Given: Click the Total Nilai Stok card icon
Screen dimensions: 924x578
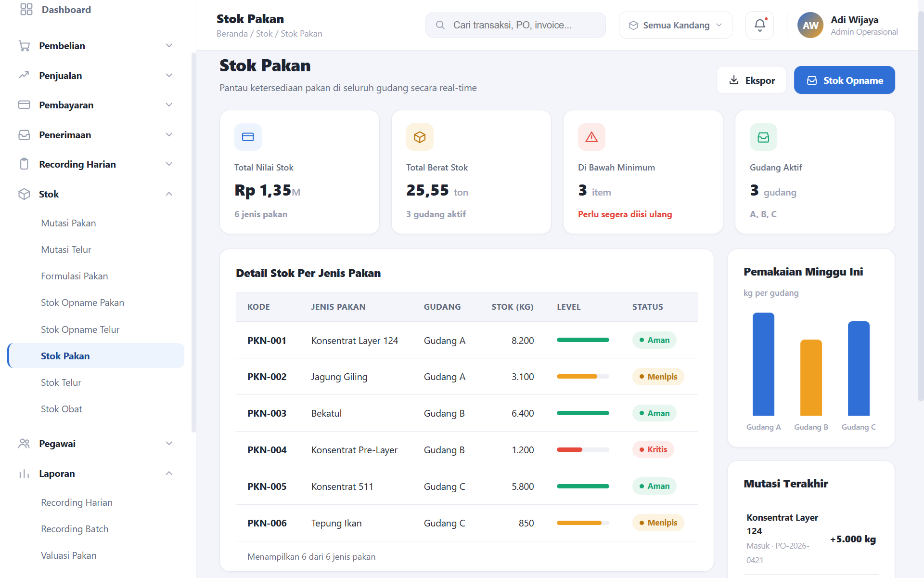Looking at the screenshot, I should click(248, 137).
